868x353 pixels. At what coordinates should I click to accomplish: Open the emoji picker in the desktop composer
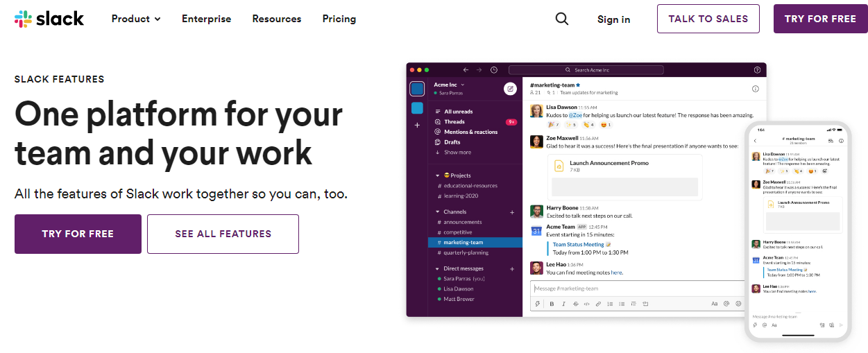(x=738, y=304)
